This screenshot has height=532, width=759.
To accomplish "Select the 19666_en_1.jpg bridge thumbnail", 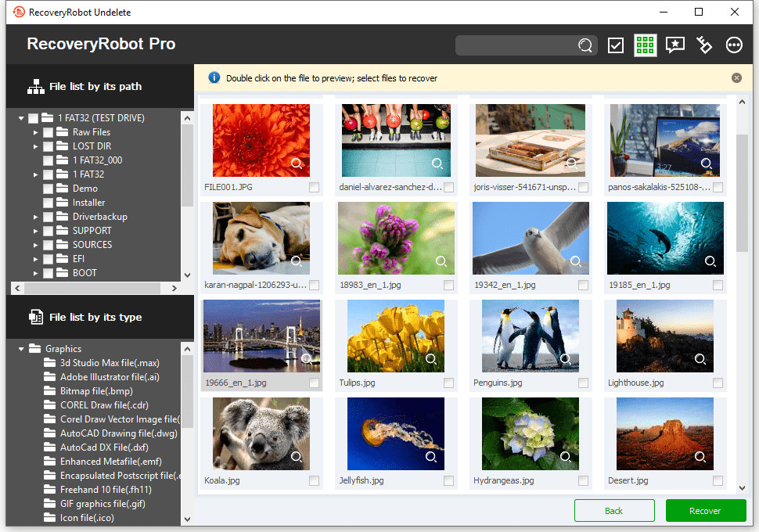I will coord(261,336).
